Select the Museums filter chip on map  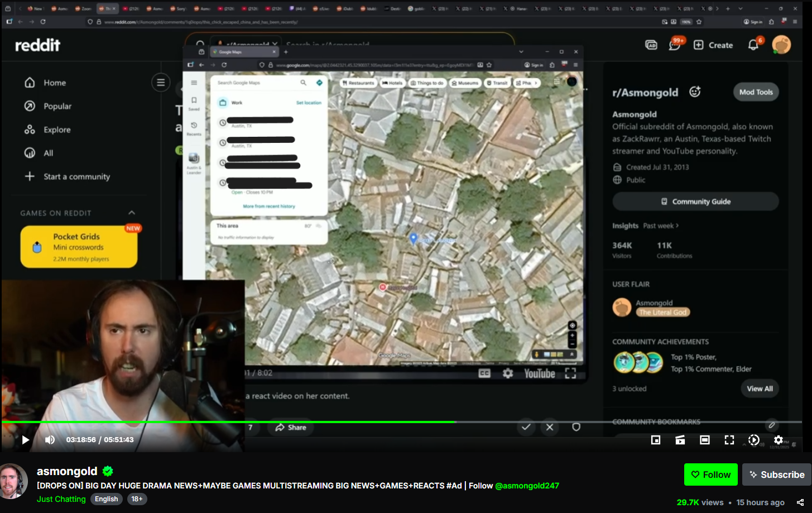tap(465, 83)
